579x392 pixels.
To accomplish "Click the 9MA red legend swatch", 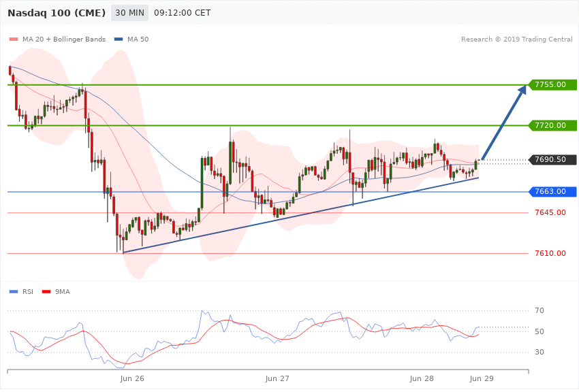I will 46,292.
